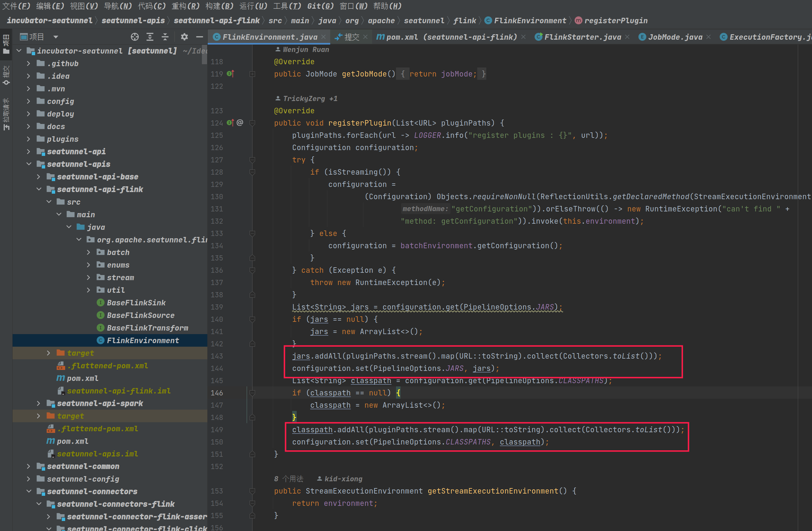Expand the seatunnel-api-base folder
The width and height of the screenshot is (812, 531).
click(x=39, y=177)
